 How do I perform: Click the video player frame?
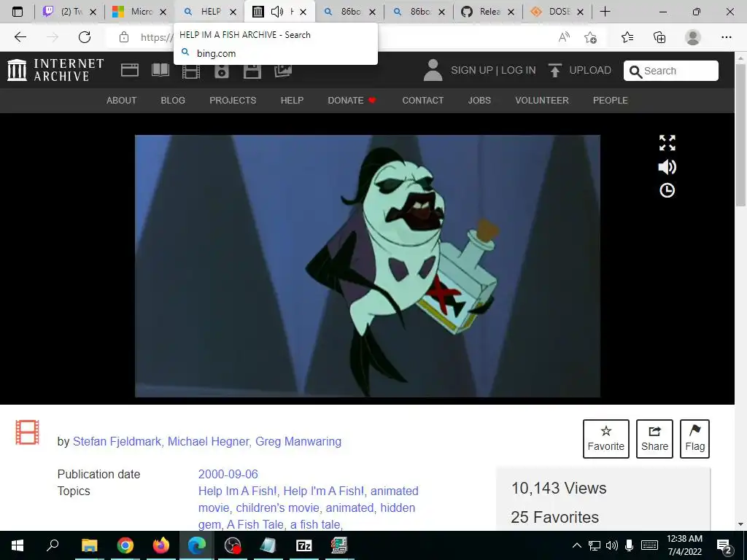[368, 265]
